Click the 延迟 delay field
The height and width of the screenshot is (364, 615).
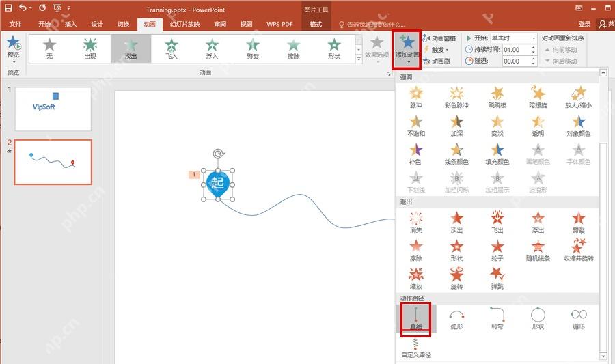point(516,61)
